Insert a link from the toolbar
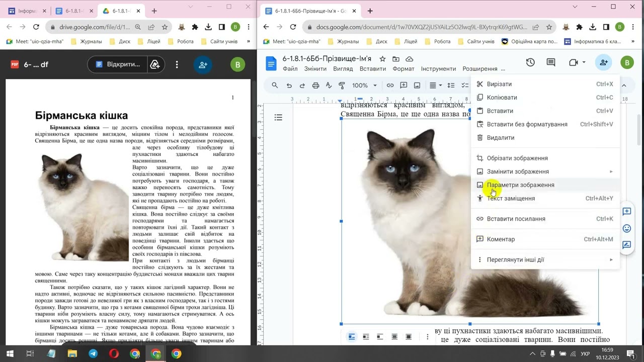 [390, 85]
